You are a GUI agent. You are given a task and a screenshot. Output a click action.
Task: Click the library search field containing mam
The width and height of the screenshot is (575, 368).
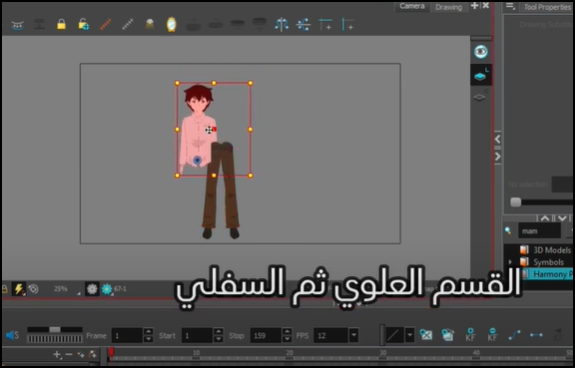click(x=539, y=231)
